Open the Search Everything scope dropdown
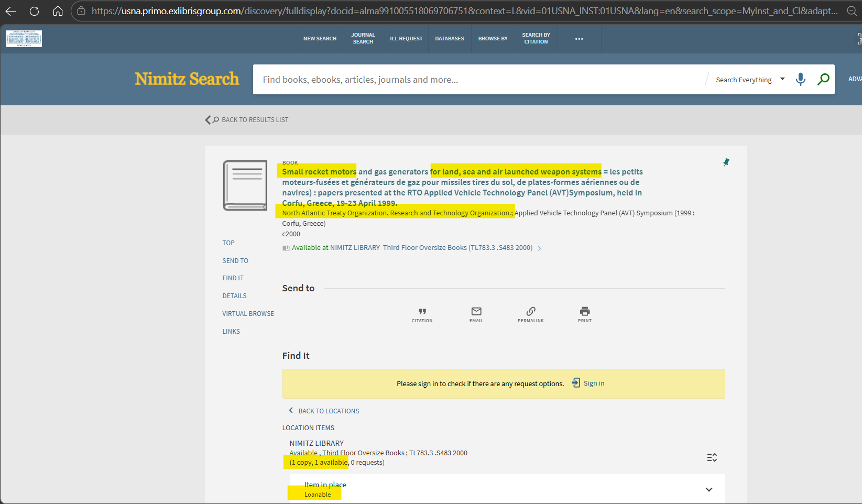Screen dimensions: 862x504 [x=750, y=80]
